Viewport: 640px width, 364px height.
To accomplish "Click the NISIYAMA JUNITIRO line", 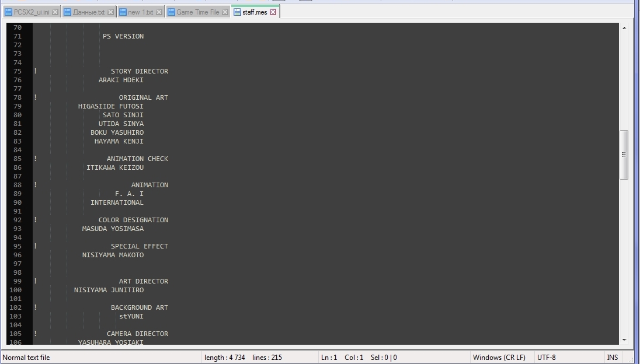I will point(109,290).
